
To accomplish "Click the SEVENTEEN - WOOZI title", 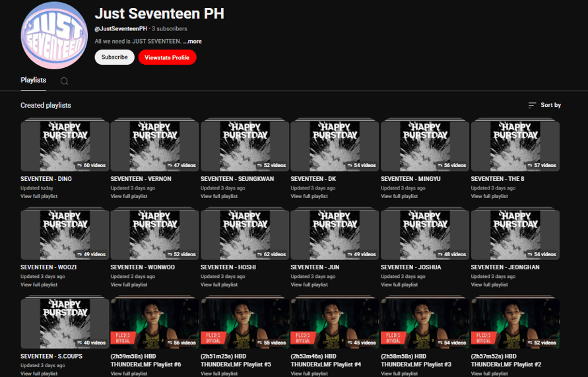I will click(49, 267).
